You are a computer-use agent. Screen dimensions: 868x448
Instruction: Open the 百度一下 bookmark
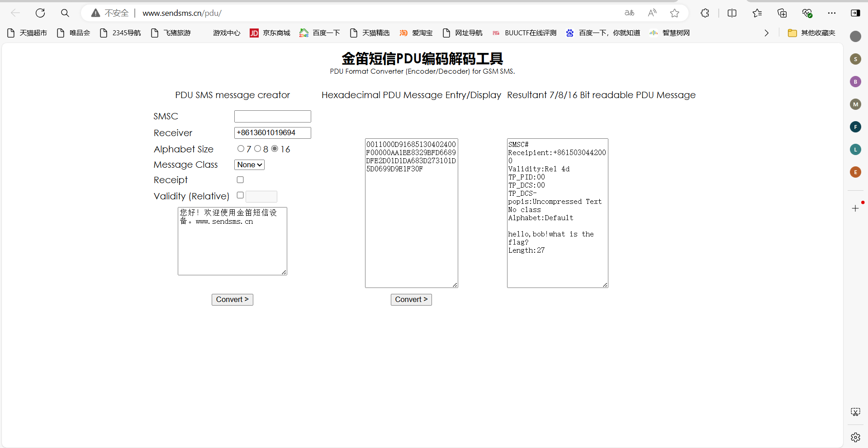(320, 33)
